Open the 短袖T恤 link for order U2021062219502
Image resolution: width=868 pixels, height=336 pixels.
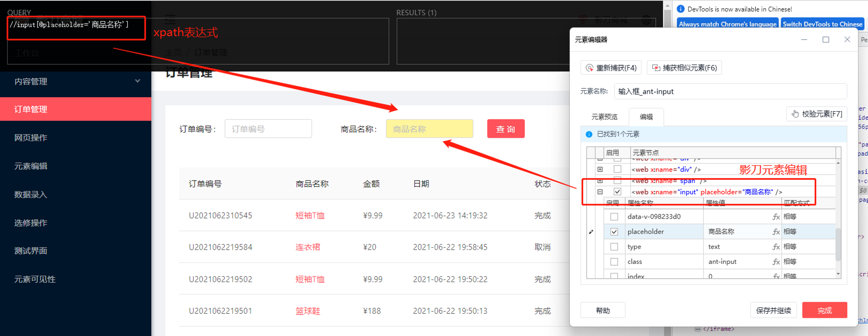[310, 279]
